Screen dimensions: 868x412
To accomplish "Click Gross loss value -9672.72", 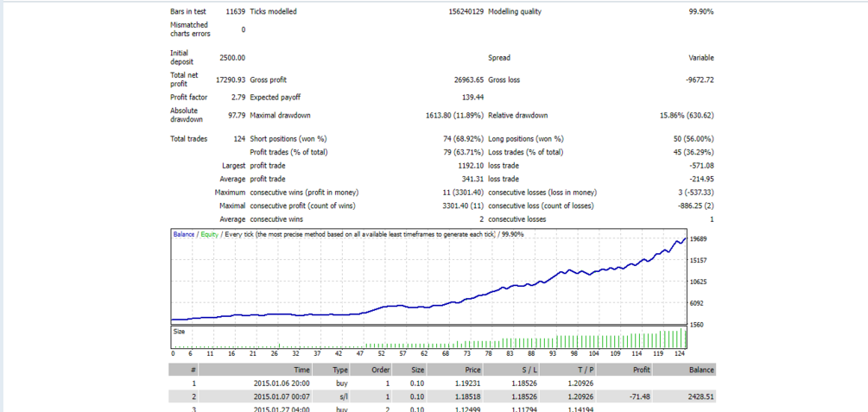I will tap(700, 79).
